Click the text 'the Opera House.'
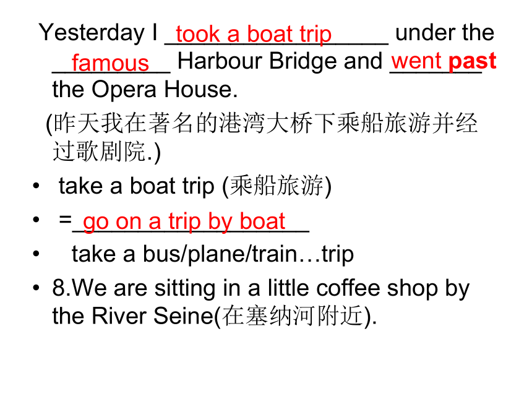532x399 pixels. coord(145,90)
